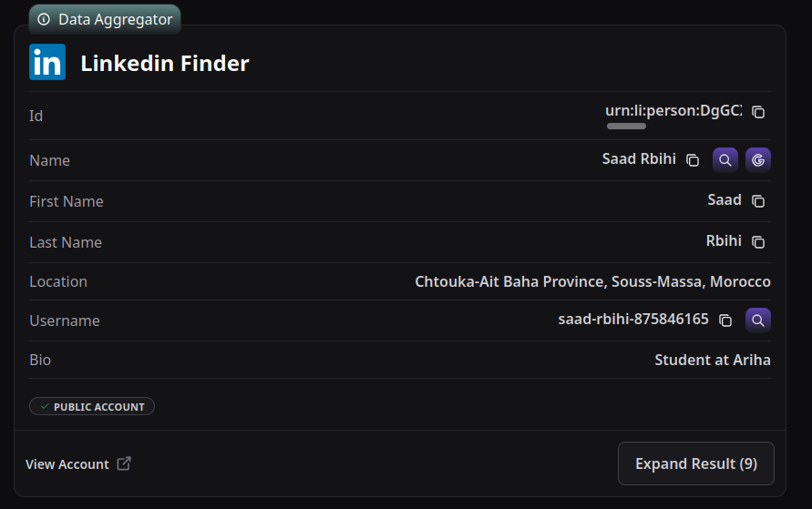The width and height of the screenshot is (812, 509).
Task: Click the external link icon beside View Account
Action: tap(124, 463)
